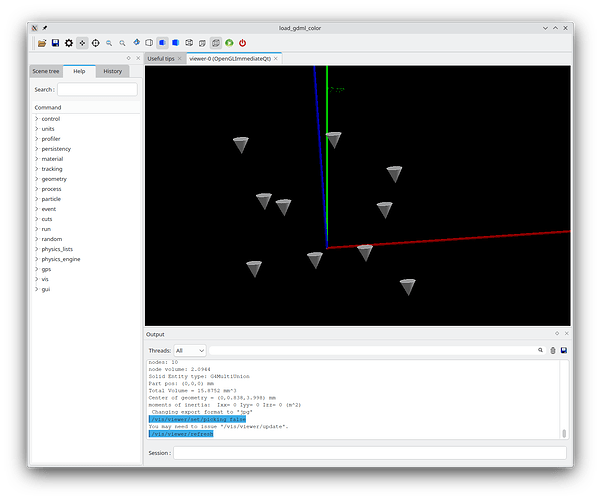
Task: Click the /vis/viewer/refresh output line
Action: click(x=181, y=434)
